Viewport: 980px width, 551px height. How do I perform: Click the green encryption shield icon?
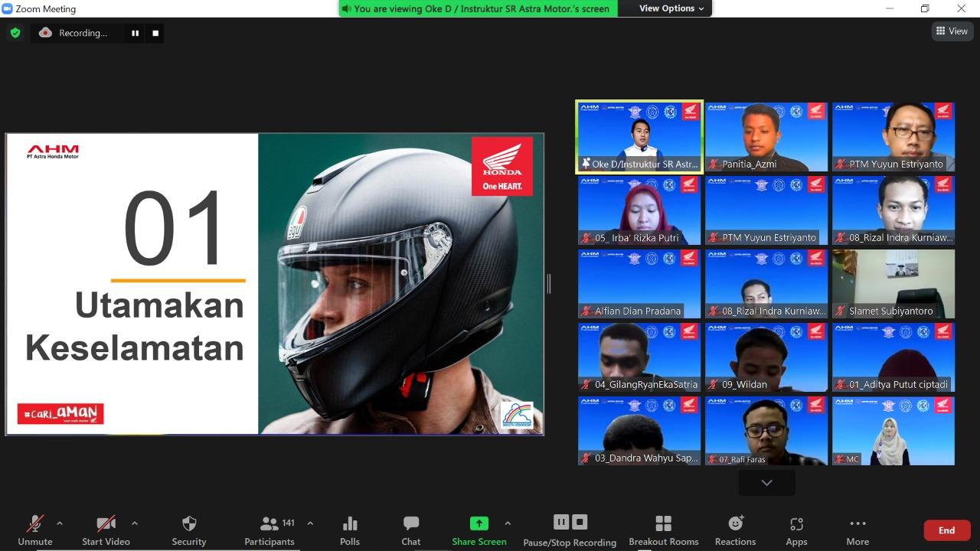[15, 33]
